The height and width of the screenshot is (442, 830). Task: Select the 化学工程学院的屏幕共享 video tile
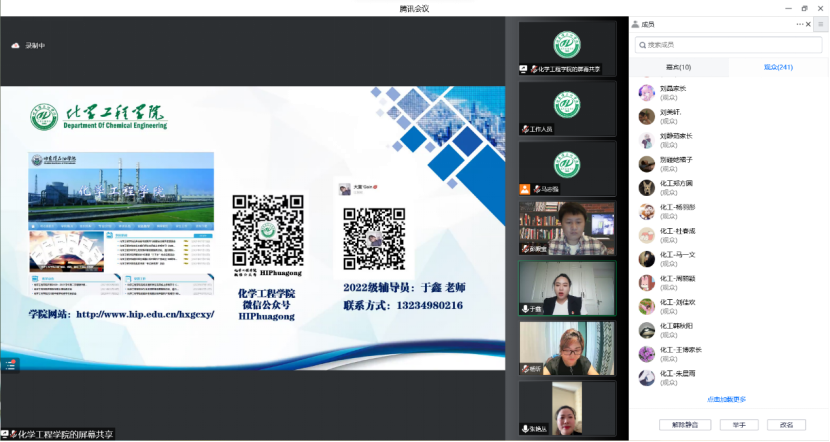[567, 48]
